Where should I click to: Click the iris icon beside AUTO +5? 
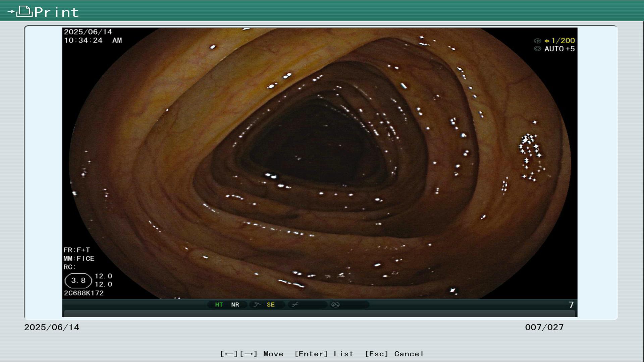click(537, 49)
